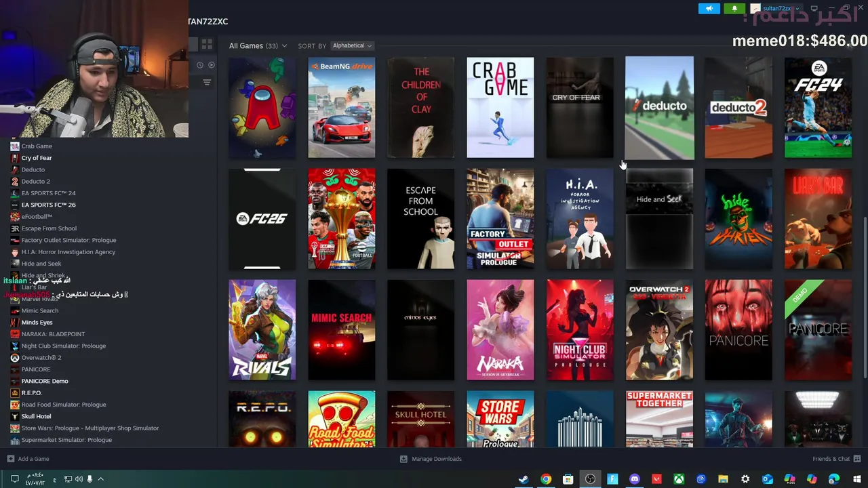This screenshot has height=488, width=868.
Task: Open the Among Us game cover
Action: click(262, 107)
